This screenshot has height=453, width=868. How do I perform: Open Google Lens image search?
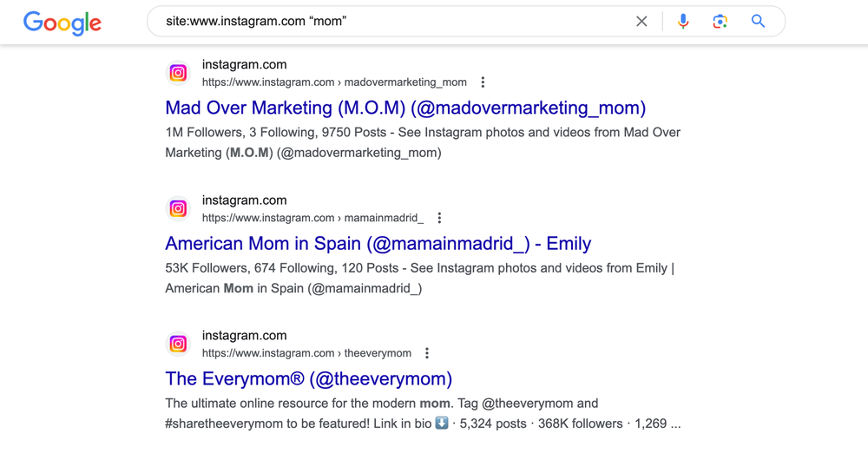[720, 22]
